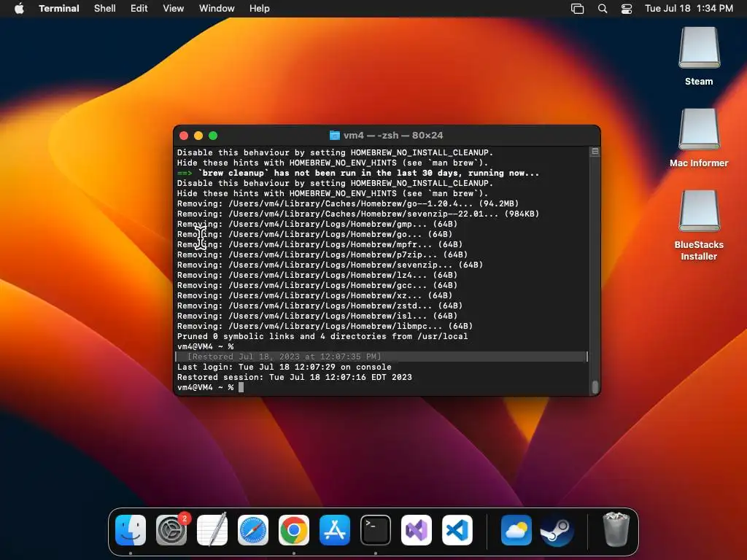
Task: Click the 'Restored session' EDT line
Action: (295, 378)
